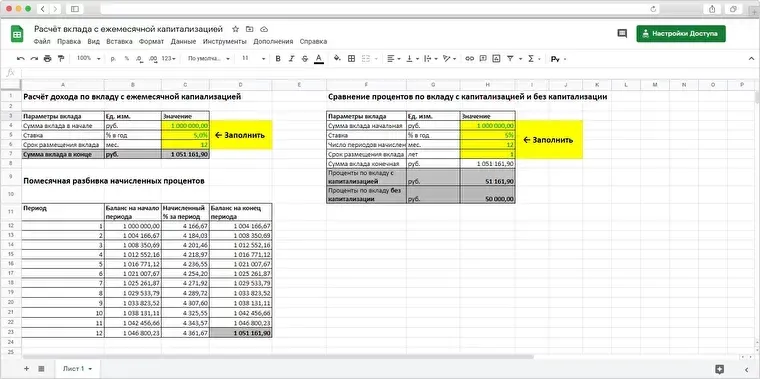Screen dimensions: 760x379
Task: Toggle italic formatting
Action: pyautogui.click(x=291, y=59)
